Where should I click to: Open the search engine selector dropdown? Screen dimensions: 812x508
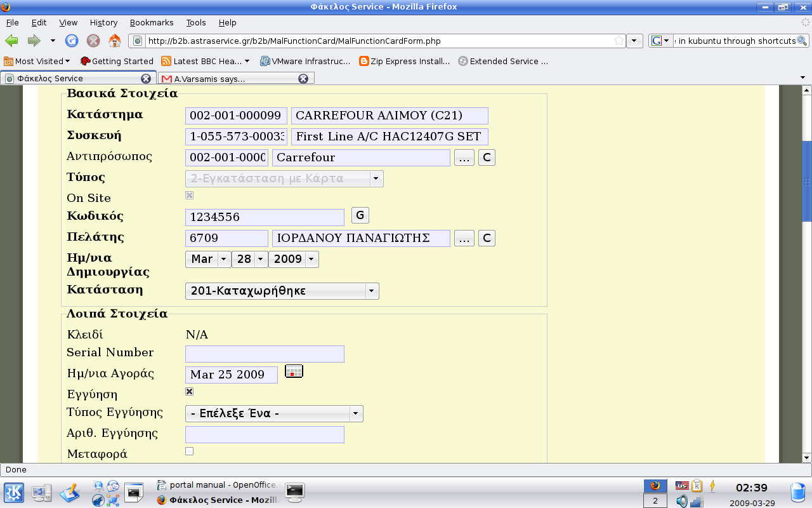[660, 41]
